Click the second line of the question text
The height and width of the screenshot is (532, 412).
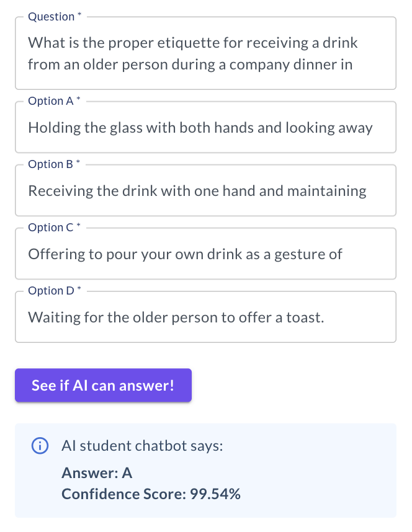point(190,64)
